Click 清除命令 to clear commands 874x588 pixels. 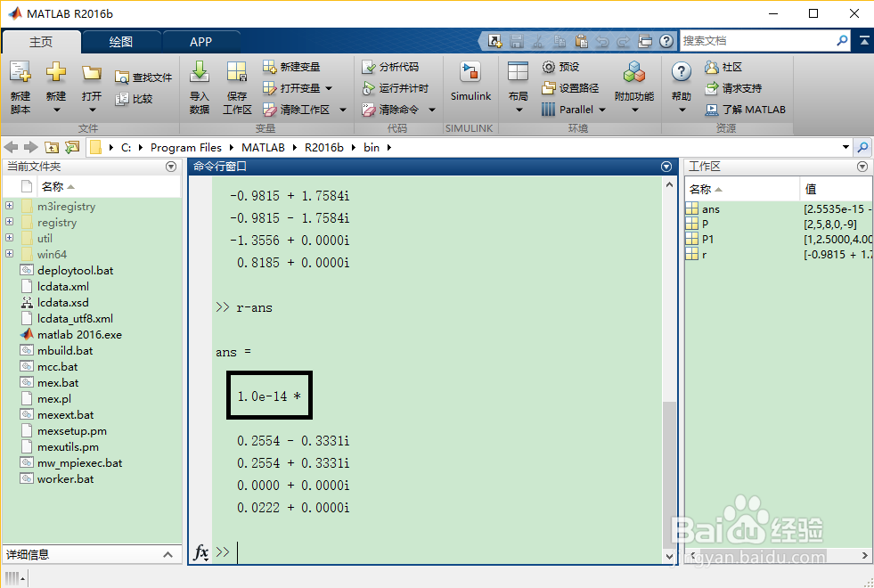tap(390, 110)
